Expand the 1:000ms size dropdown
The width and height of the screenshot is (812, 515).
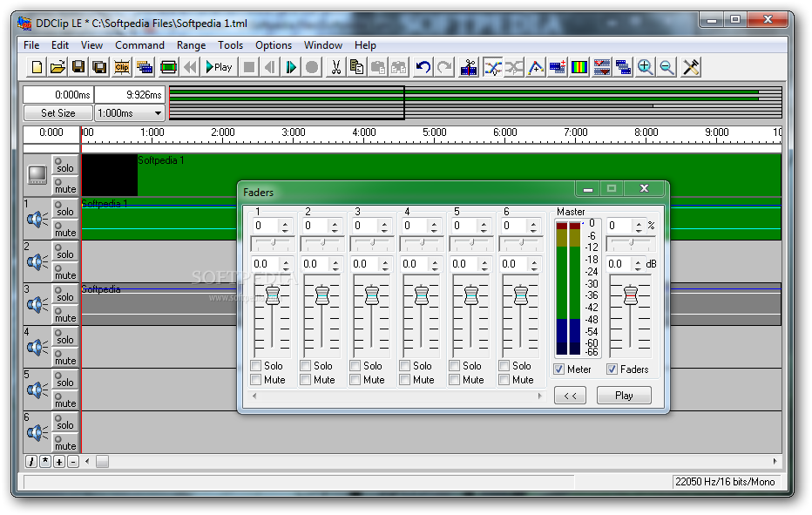(158, 113)
